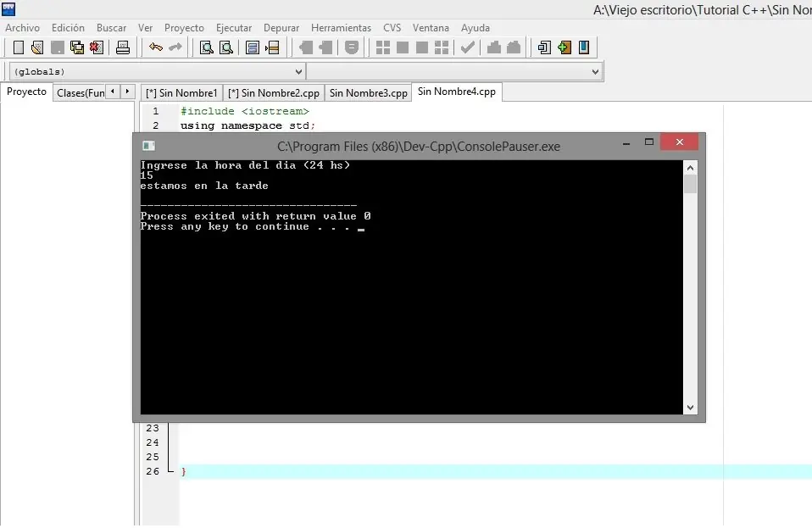The height and width of the screenshot is (528, 812).
Task: Click the Open file toolbar icon
Action: (37, 47)
